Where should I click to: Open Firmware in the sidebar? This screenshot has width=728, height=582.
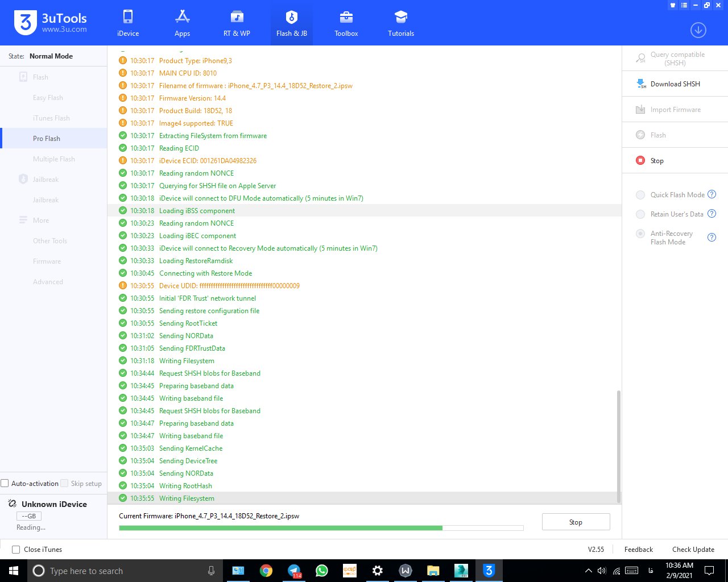[47, 261]
